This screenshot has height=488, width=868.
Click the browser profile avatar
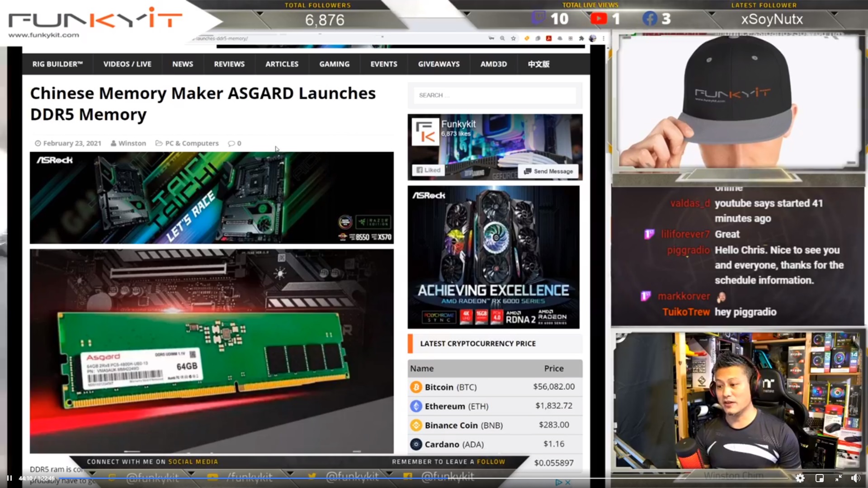[593, 38]
